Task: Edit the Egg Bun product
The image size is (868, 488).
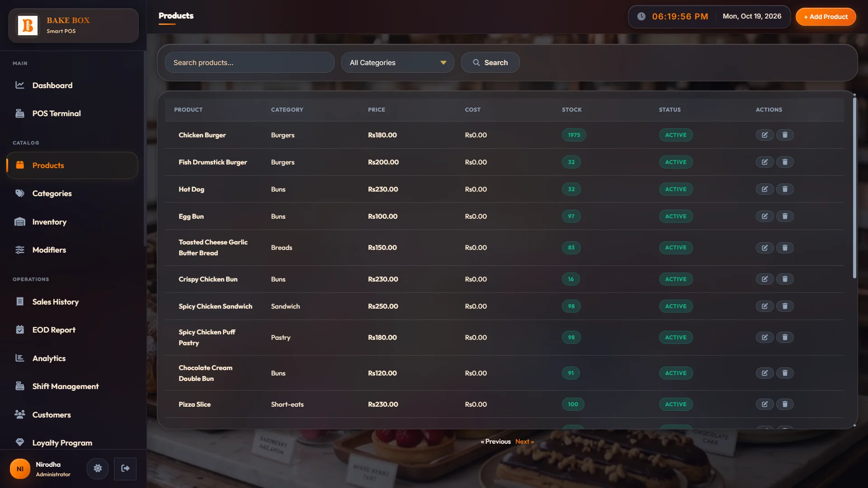Action: [764, 216]
